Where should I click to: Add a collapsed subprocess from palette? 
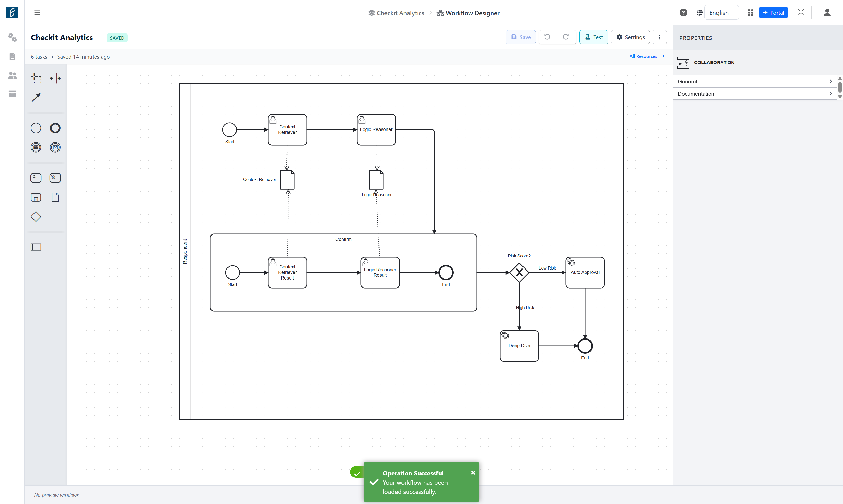coord(36,197)
